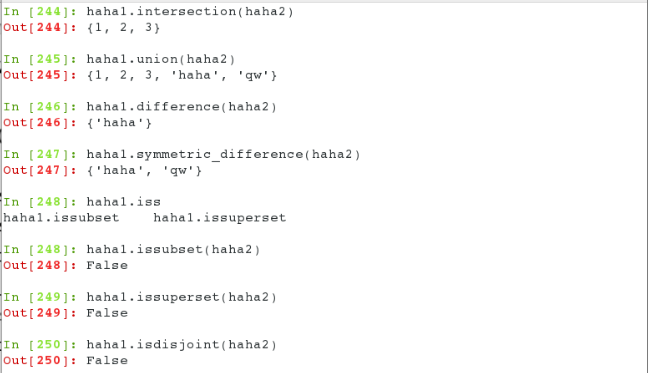This screenshot has width=650, height=373.
Task: Click the False output of Out[249]
Action: tap(107, 313)
